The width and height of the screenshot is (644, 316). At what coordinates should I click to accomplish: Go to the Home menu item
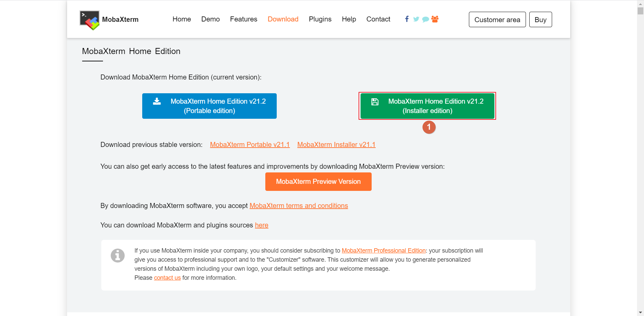pyautogui.click(x=182, y=19)
